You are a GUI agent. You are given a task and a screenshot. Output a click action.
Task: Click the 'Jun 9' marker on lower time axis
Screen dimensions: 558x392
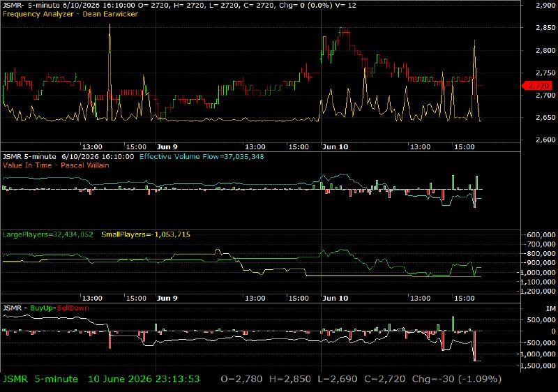[x=167, y=298]
